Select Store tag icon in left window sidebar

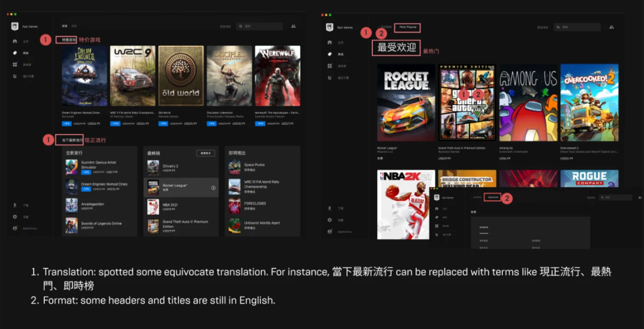15,53
